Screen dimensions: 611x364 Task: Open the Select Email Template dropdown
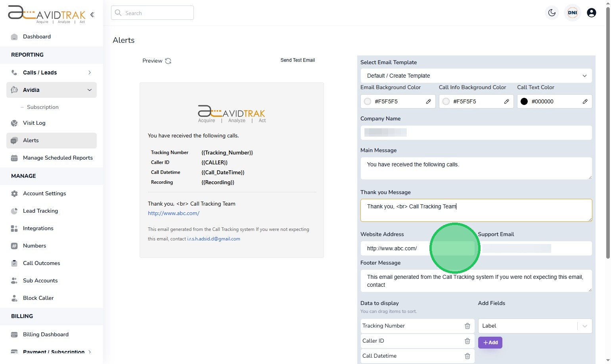pyautogui.click(x=476, y=76)
